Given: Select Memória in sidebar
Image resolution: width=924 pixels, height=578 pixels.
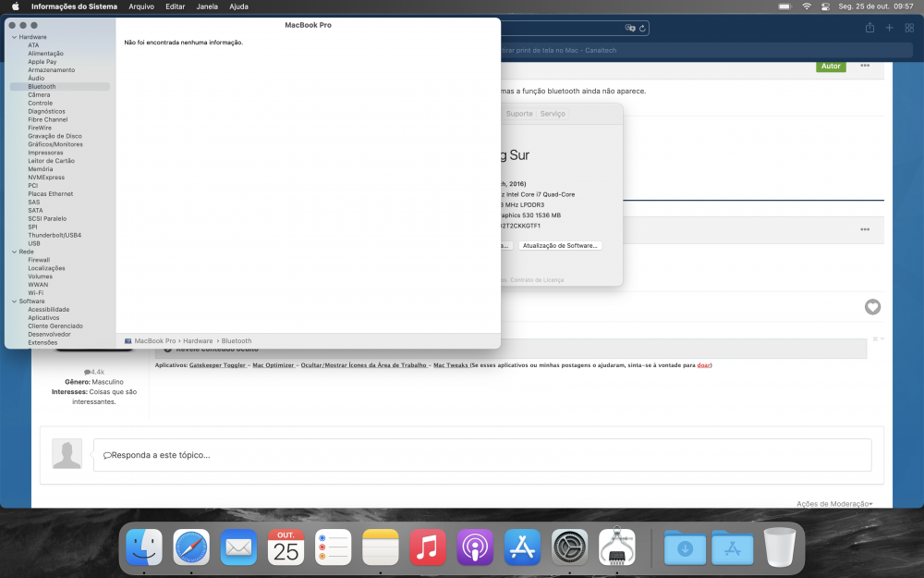Looking at the screenshot, I should 40,168.
